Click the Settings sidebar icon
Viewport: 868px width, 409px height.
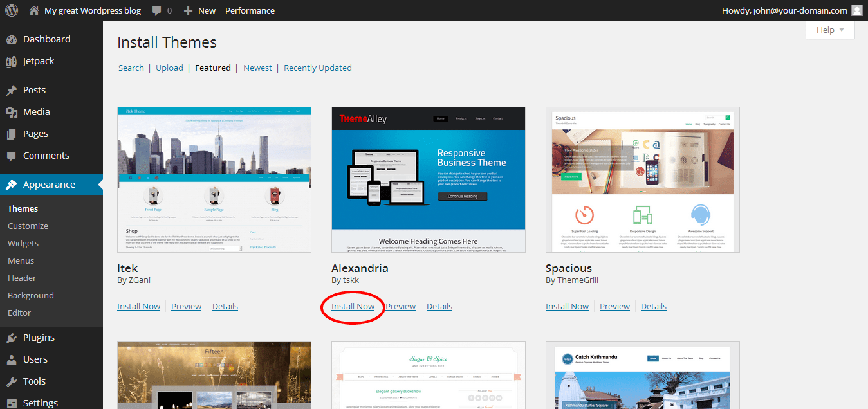click(12, 403)
